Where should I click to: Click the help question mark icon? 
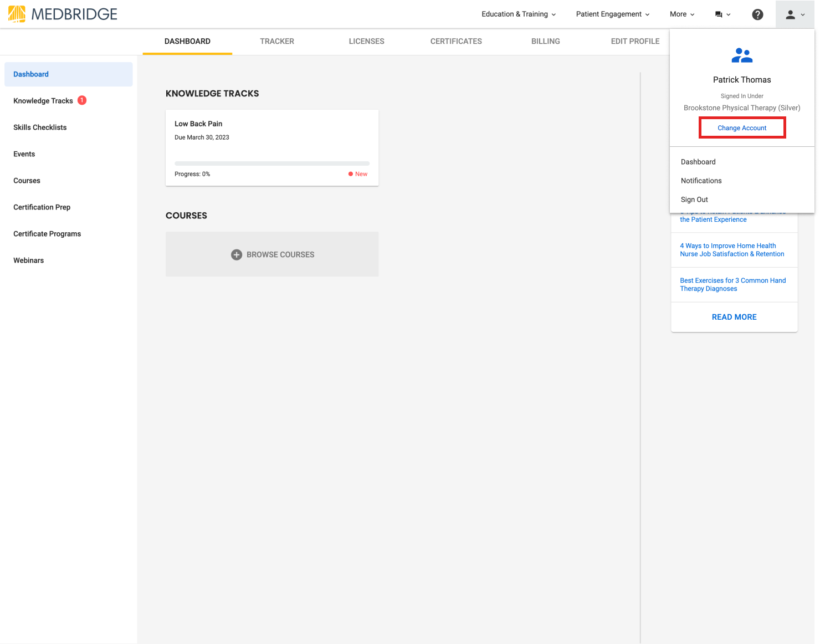click(757, 14)
